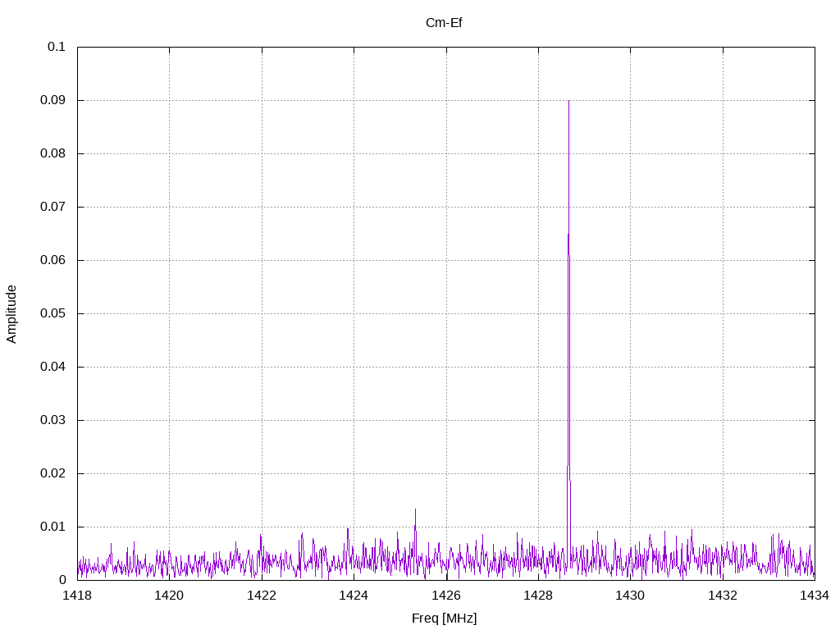Image resolution: width=840 pixels, height=630 pixels.
Task: Click the x-axis tick label 1434
Action: [815, 596]
